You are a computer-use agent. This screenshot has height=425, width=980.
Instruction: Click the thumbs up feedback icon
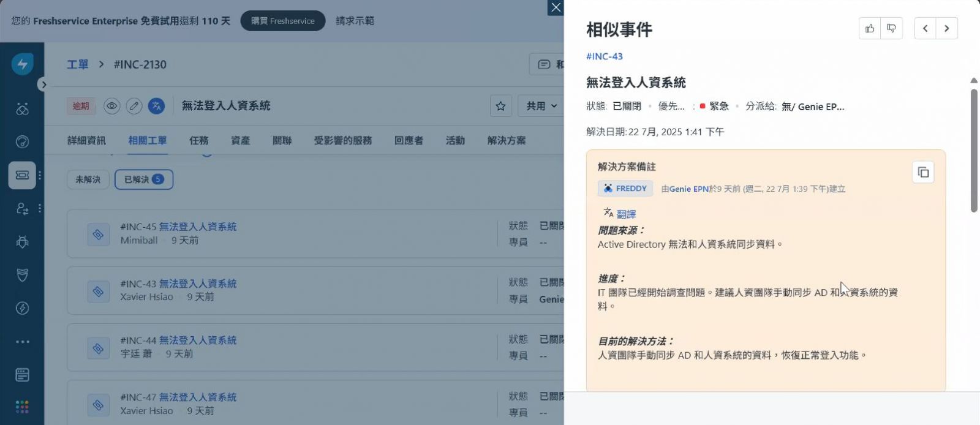[x=870, y=29]
